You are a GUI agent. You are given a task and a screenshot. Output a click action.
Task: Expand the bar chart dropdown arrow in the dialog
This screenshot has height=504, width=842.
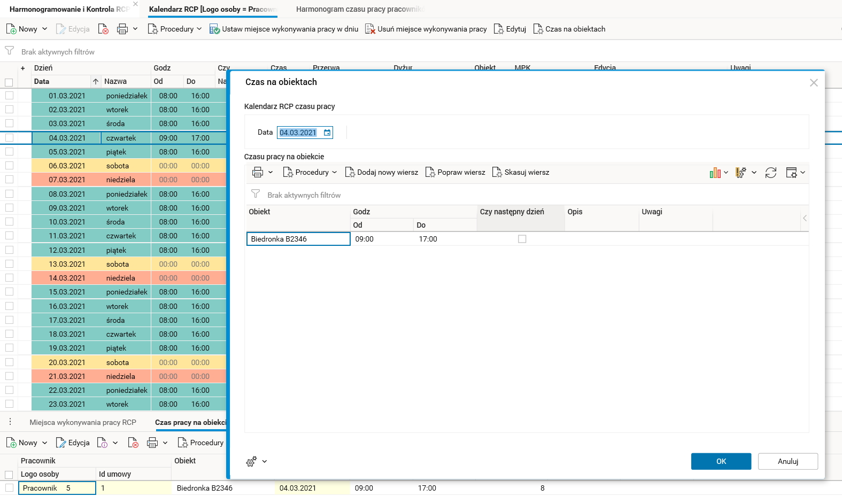[726, 173]
